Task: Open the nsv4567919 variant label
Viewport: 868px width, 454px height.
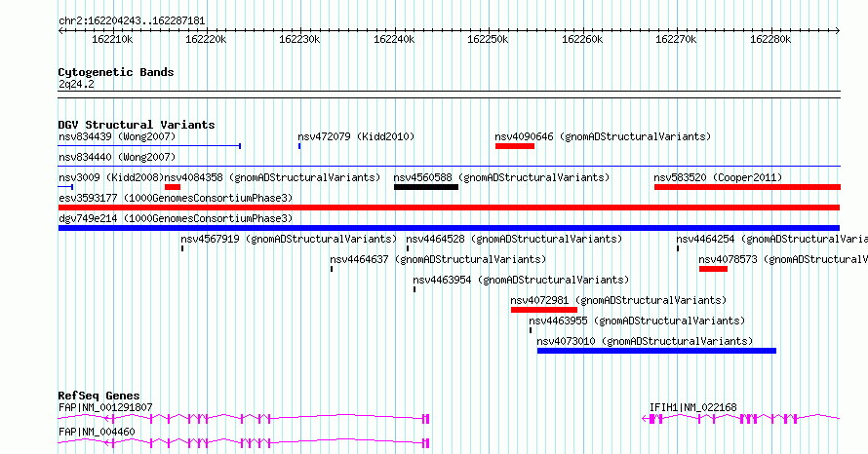Action: tap(289, 239)
